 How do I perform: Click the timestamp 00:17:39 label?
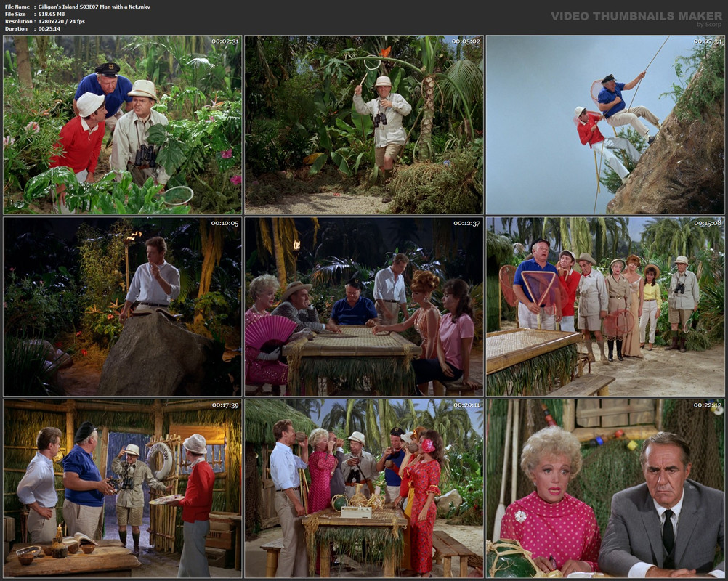(225, 405)
